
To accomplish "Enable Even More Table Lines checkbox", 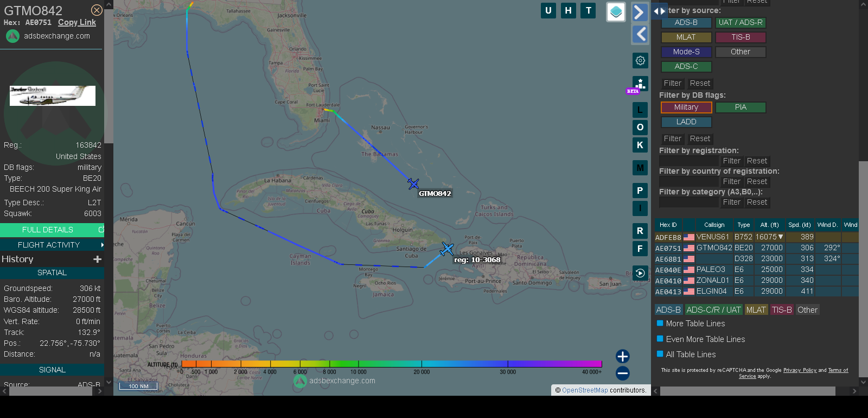I will click(660, 339).
